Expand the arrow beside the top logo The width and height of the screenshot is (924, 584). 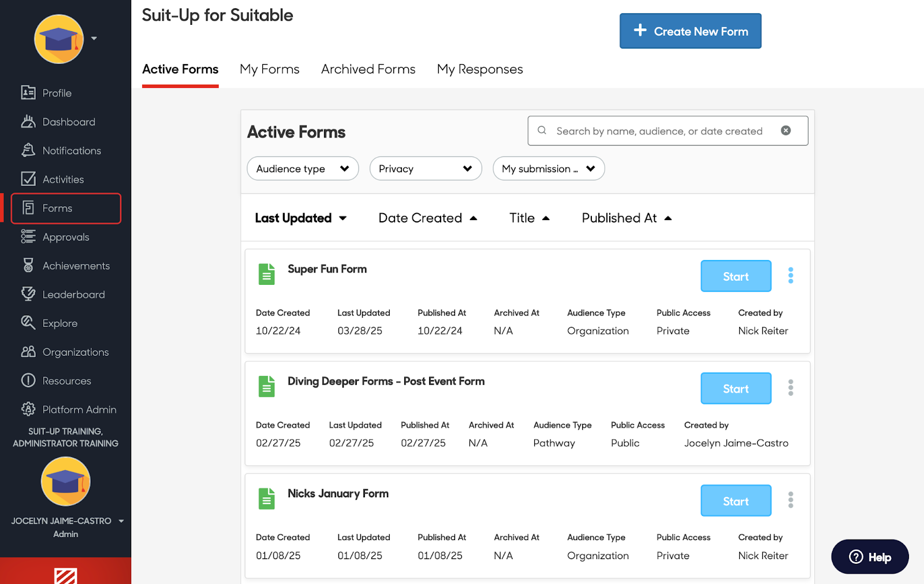click(x=94, y=39)
